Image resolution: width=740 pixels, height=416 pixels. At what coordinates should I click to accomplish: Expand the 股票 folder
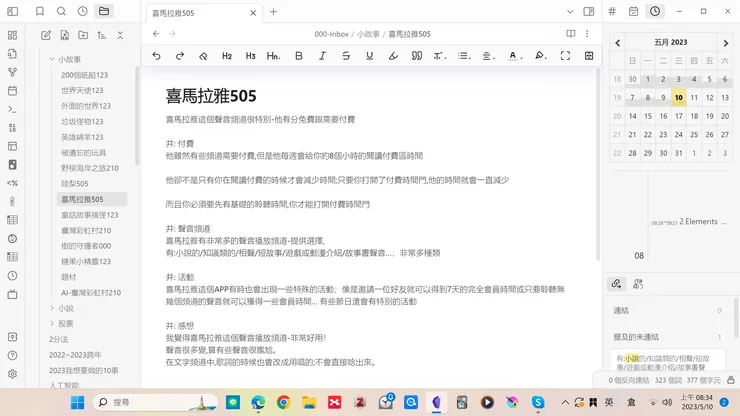coord(52,323)
